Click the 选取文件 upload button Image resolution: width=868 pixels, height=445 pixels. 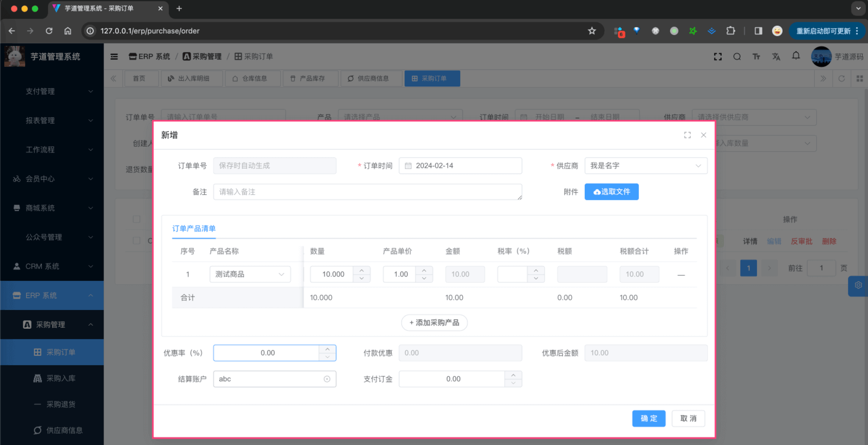[x=611, y=192]
